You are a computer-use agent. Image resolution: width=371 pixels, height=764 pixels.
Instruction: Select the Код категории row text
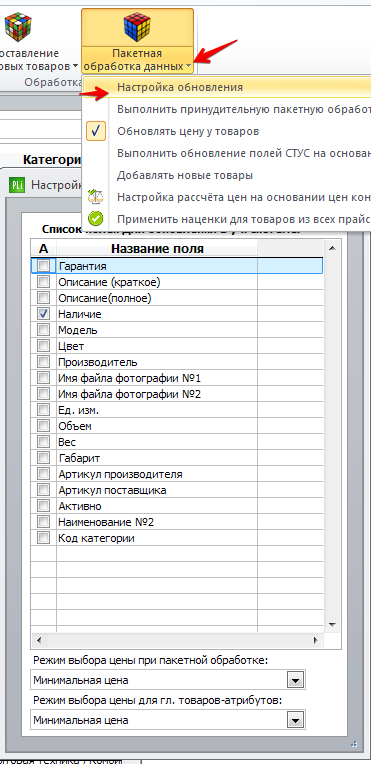coord(97,538)
